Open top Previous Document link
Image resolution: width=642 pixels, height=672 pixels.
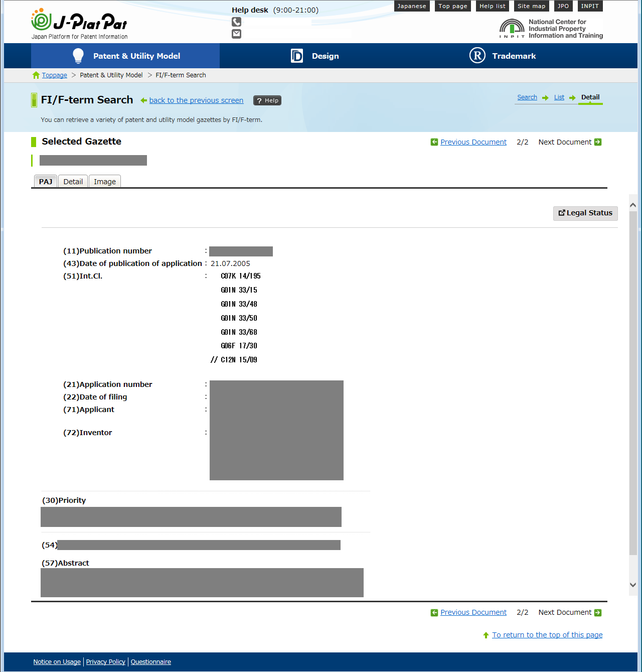tap(473, 142)
